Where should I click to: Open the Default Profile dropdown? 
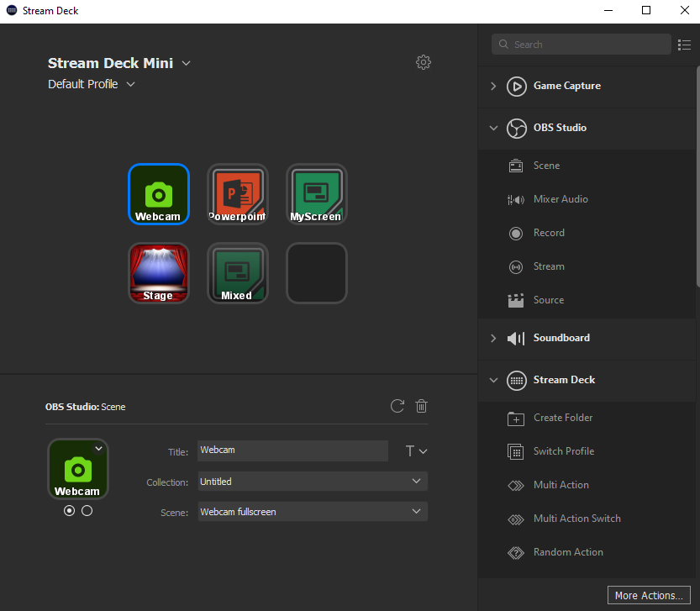[130, 84]
